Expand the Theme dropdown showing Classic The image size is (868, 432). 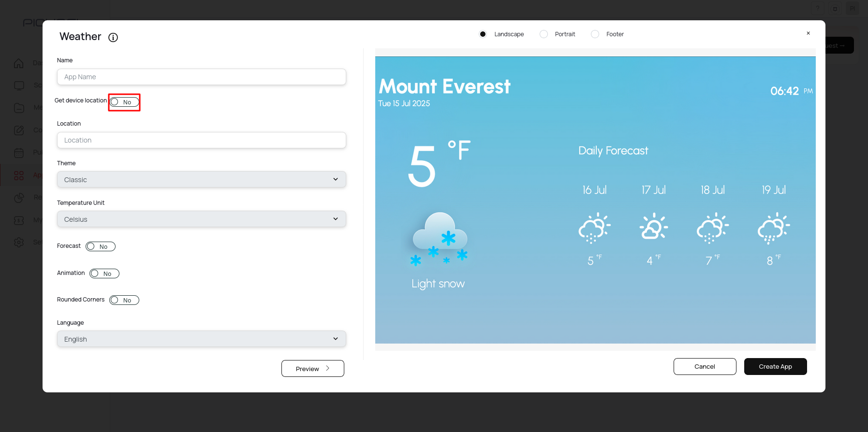point(201,179)
